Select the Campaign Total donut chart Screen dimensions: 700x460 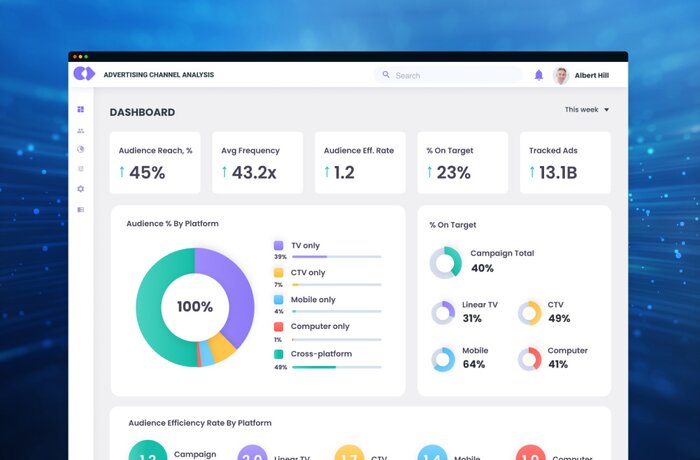(x=445, y=262)
